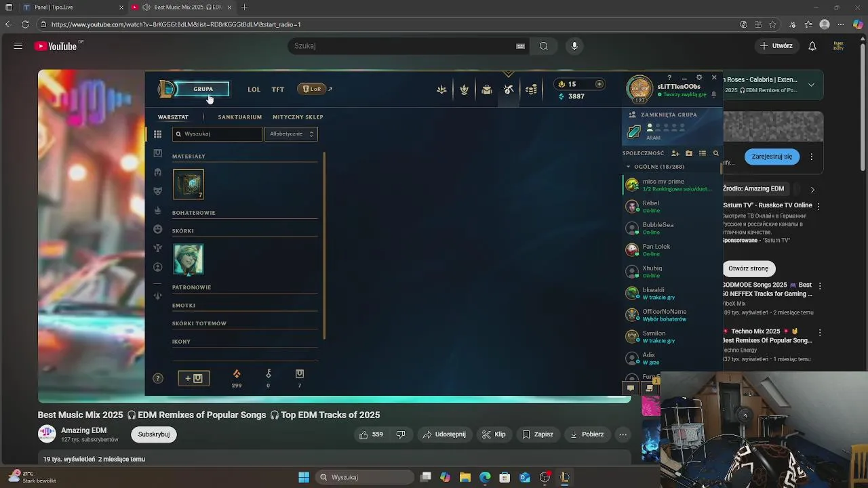
Task: Click the Windows Start button
Action: tap(304, 477)
